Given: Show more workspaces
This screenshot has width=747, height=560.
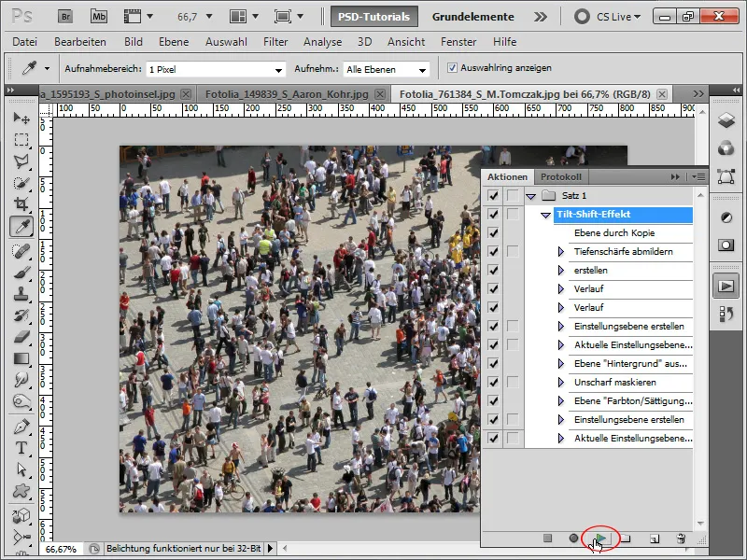Looking at the screenshot, I should 541,17.
